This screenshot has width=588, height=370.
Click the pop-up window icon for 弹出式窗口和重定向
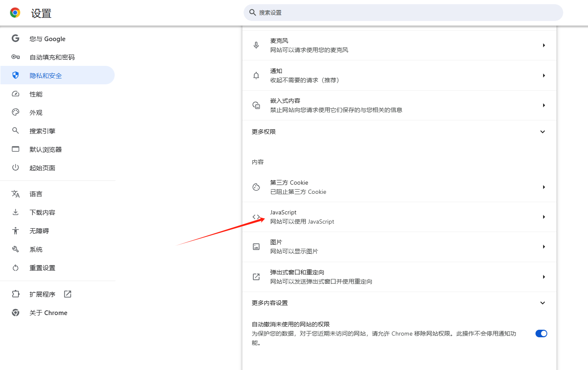coord(256,277)
